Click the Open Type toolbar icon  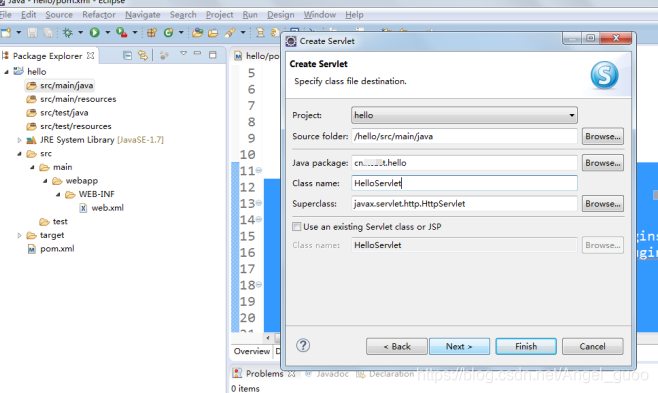pos(198,32)
